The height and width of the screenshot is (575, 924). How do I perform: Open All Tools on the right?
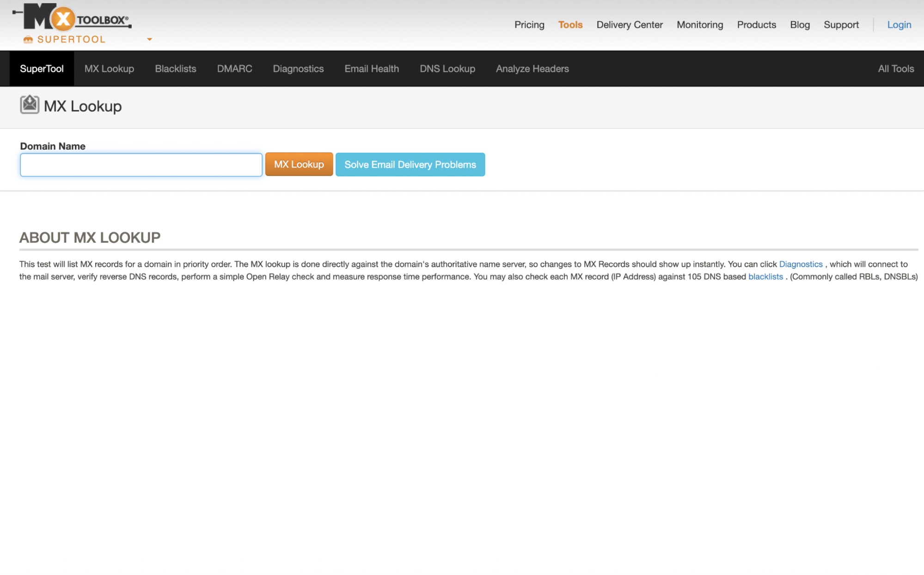(895, 68)
